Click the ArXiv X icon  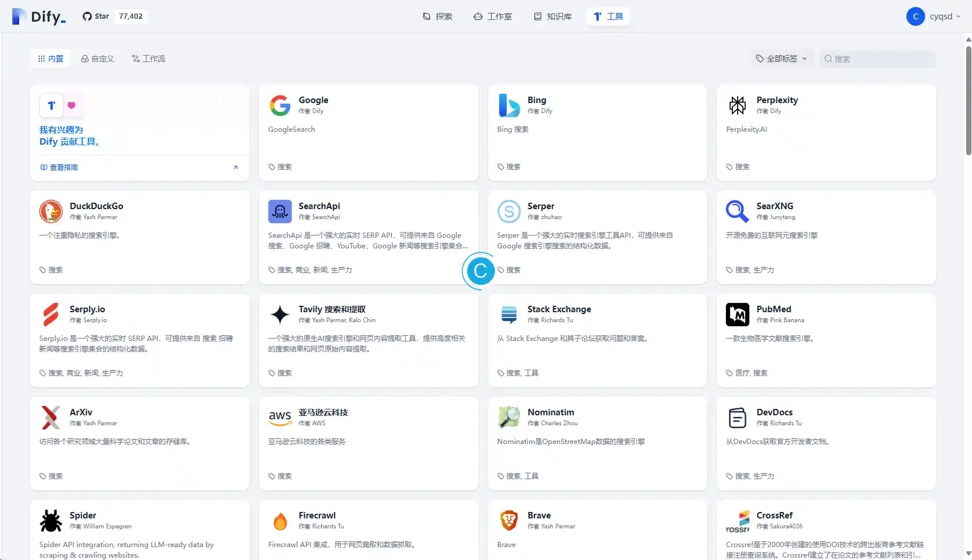pyautogui.click(x=51, y=418)
